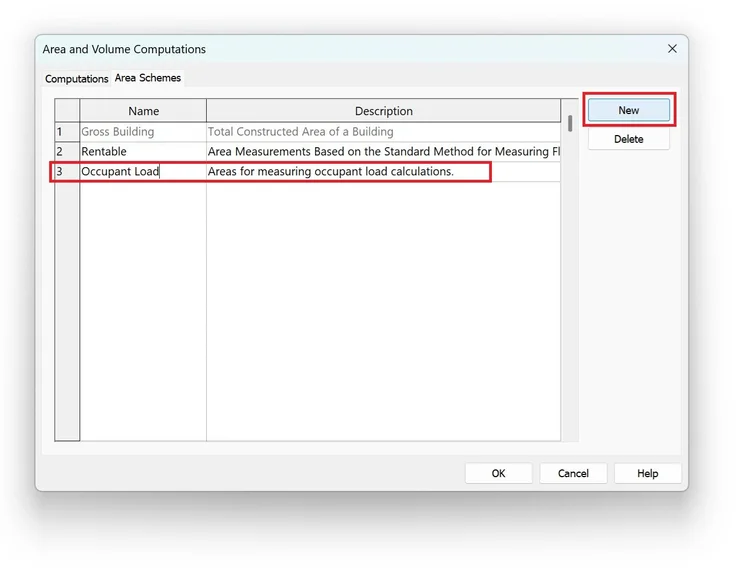Click the New area scheme button
Image resolution: width=750 pixels, height=584 pixels.
pyautogui.click(x=629, y=110)
